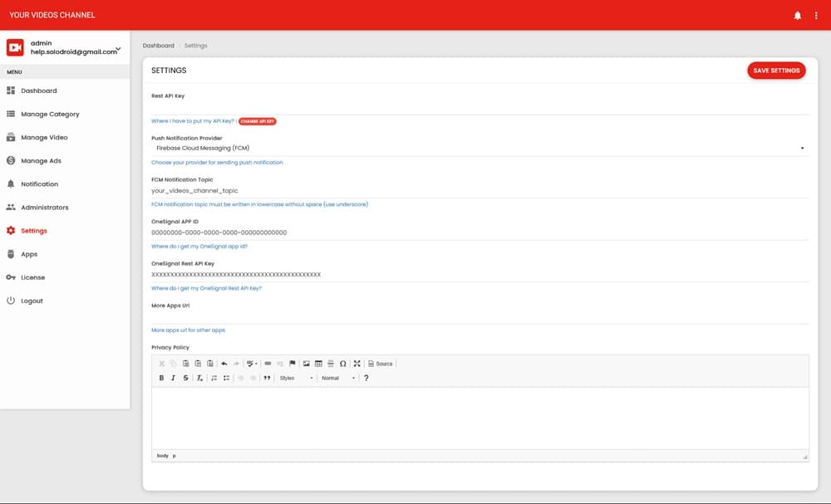
Task: Insert table in privacy policy editor
Action: [x=318, y=364]
